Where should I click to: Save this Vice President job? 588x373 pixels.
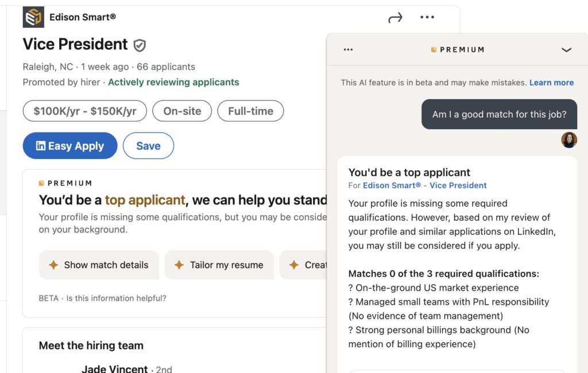point(149,145)
